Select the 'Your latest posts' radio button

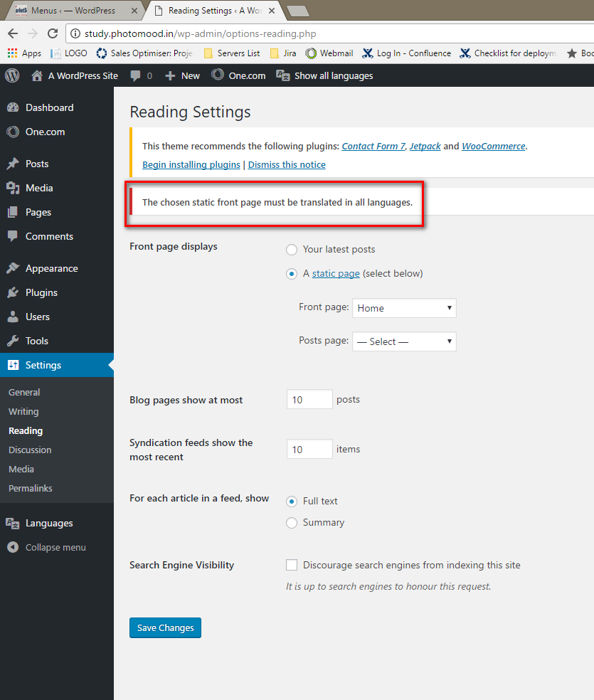[x=292, y=250]
